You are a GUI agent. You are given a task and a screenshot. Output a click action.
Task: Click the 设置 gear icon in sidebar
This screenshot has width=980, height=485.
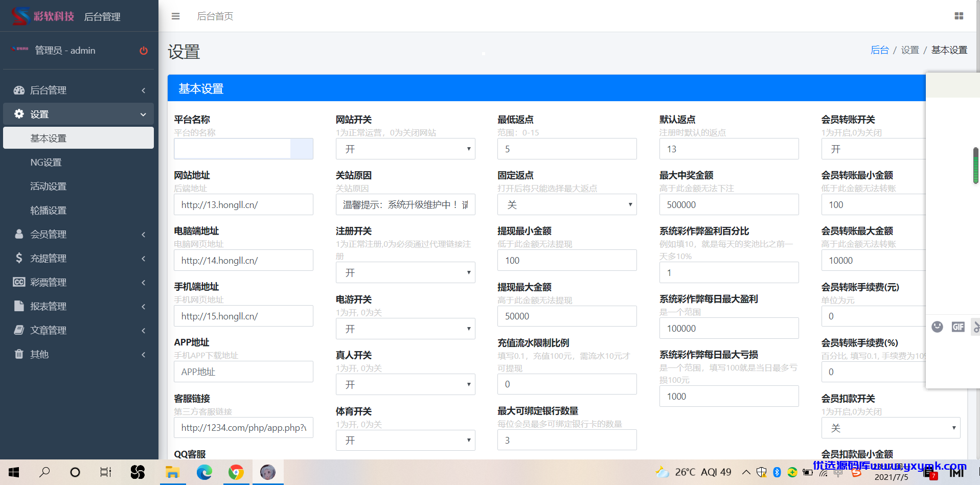click(19, 114)
